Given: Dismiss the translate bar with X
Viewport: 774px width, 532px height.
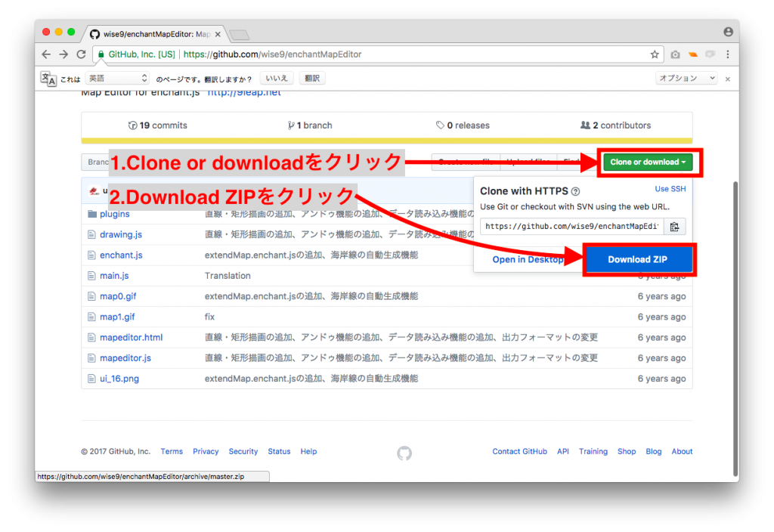Looking at the screenshot, I should [728, 79].
